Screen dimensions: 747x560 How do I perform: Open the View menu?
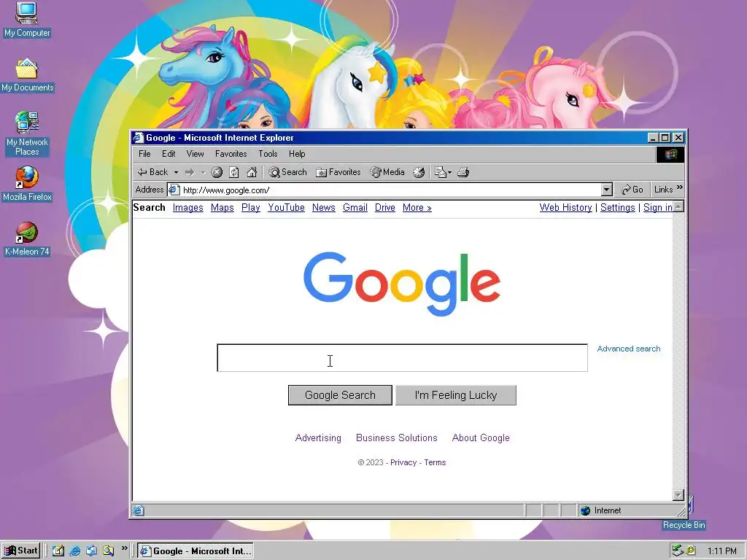click(x=195, y=154)
